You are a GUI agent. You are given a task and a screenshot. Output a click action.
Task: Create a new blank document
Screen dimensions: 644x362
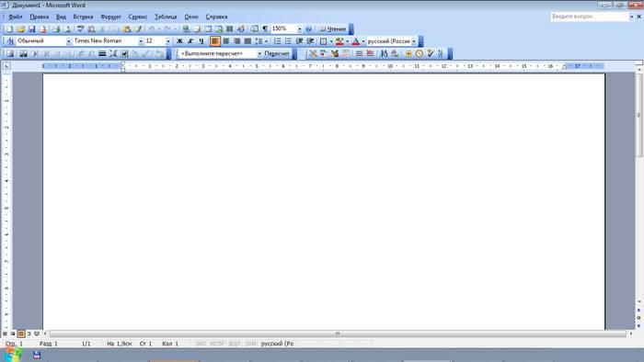pos(9,29)
